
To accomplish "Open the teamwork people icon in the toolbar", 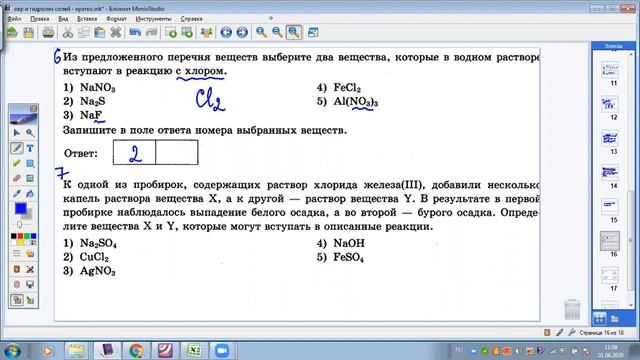I will point(207,32).
